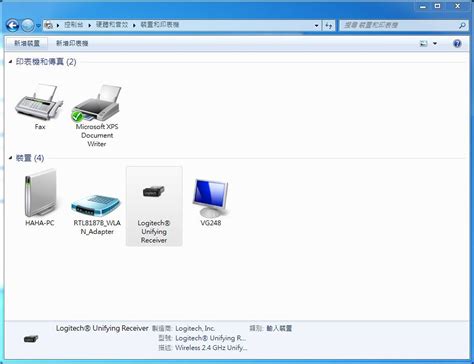This screenshot has height=364, width=474.
Task: Open breadcrumb arrow after Hardware and Sound
Action: tap(134, 25)
